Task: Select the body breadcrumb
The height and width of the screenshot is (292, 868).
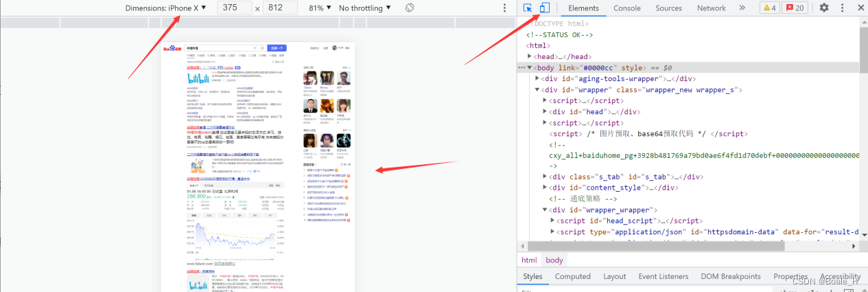Action: (554, 260)
